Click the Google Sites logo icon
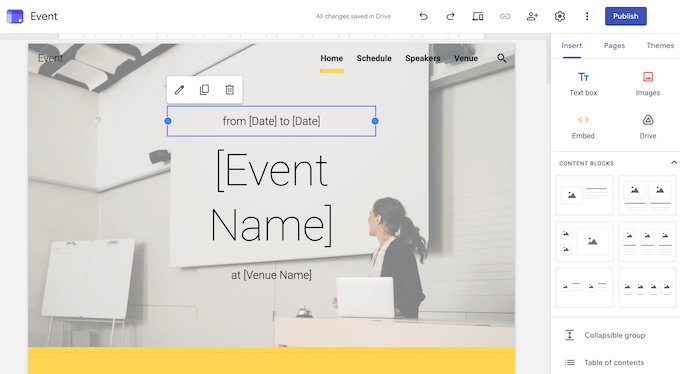This screenshot has height=374, width=680. click(x=15, y=16)
